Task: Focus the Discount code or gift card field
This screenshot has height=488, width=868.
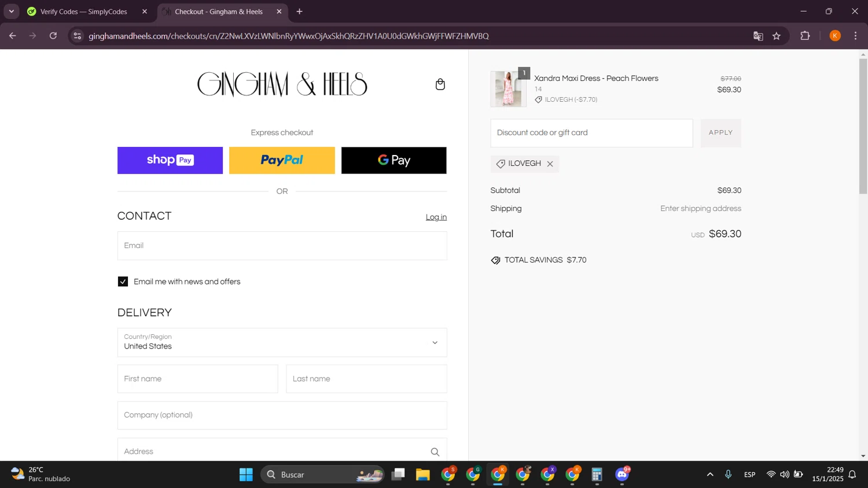Action: point(591,133)
